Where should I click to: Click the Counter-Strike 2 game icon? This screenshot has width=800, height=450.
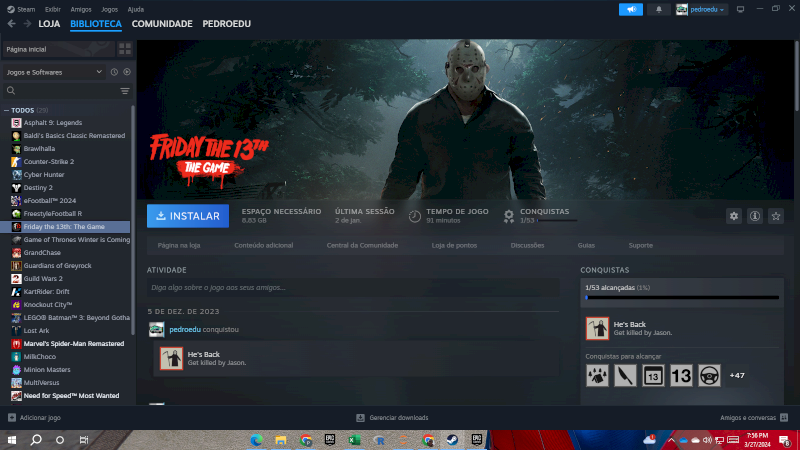coord(16,161)
